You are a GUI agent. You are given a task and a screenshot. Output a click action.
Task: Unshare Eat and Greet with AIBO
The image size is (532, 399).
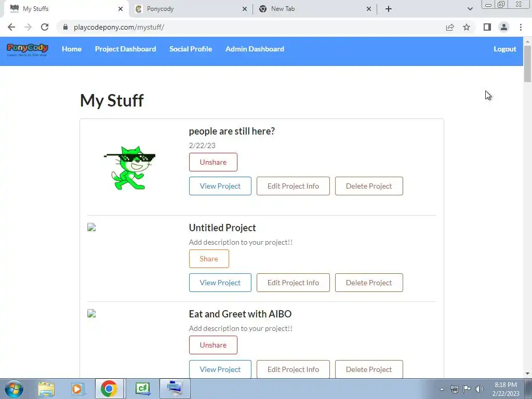tap(213, 345)
